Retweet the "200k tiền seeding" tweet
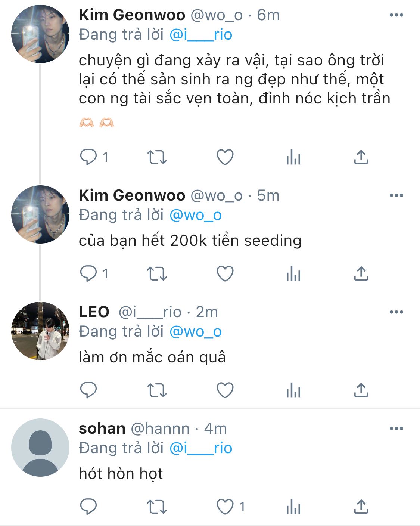The height and width of the screenshot is (526, 420). click(x=156, y=274)
